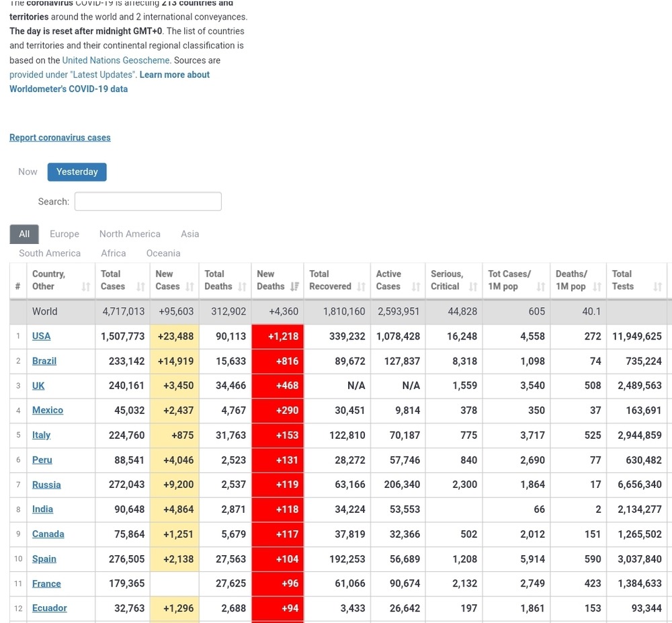This screenshot has height=623, width=672.
Task: Click sort icon in Serious, Critical column
Action: point(473,287)
